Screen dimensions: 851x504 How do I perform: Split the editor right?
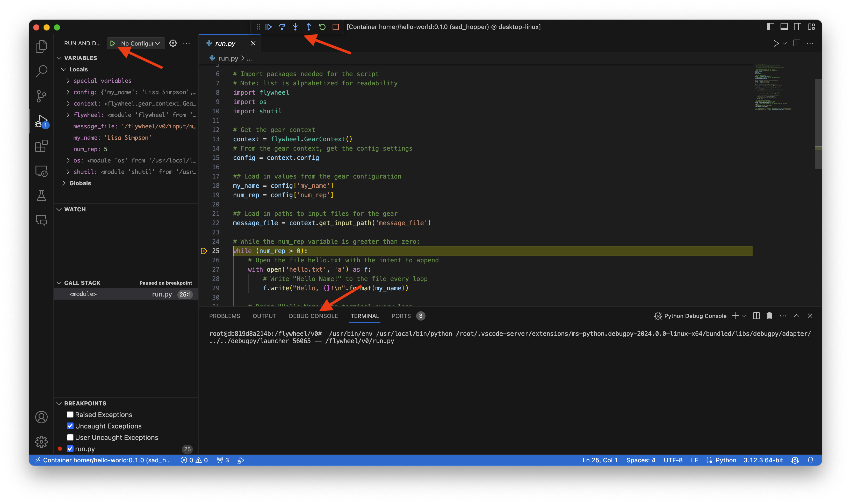click(797, 43)
